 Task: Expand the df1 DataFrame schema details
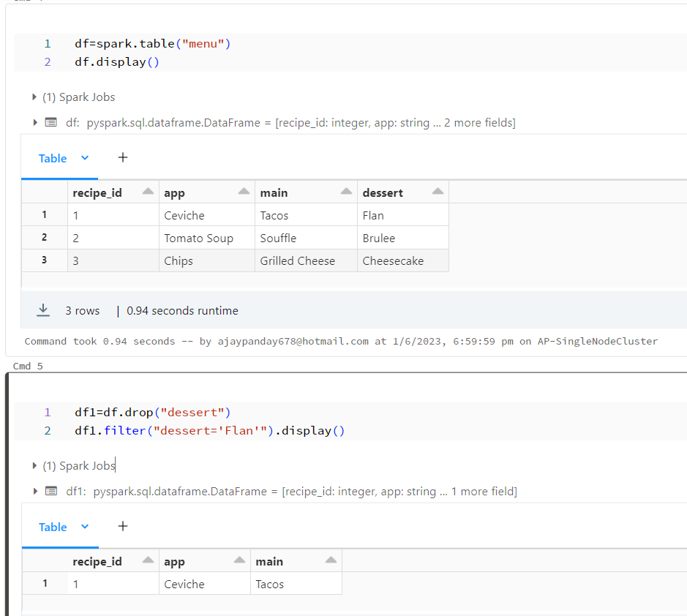point(34,492)
